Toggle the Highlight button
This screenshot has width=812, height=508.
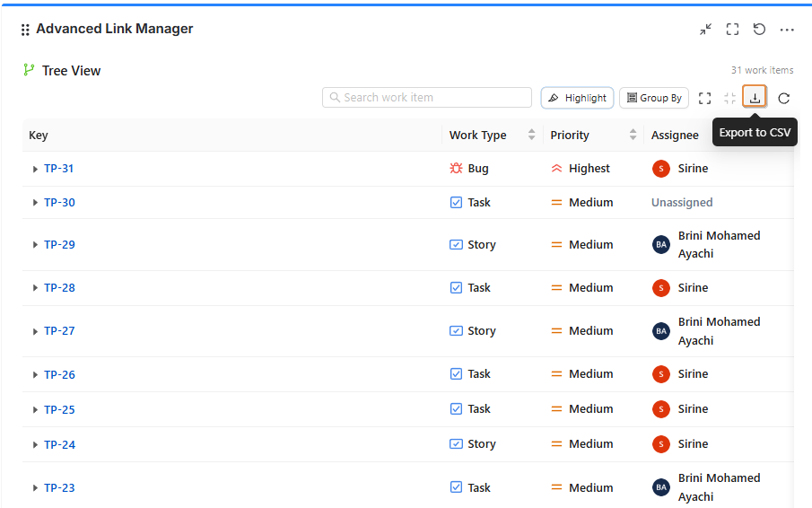point(577,98)
